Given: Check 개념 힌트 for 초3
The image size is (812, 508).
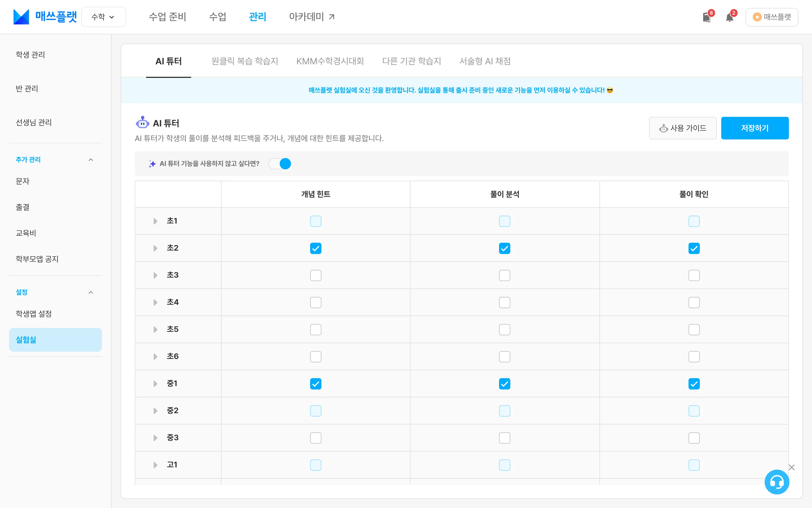Looking at the screenshot, I should (316, 275).
